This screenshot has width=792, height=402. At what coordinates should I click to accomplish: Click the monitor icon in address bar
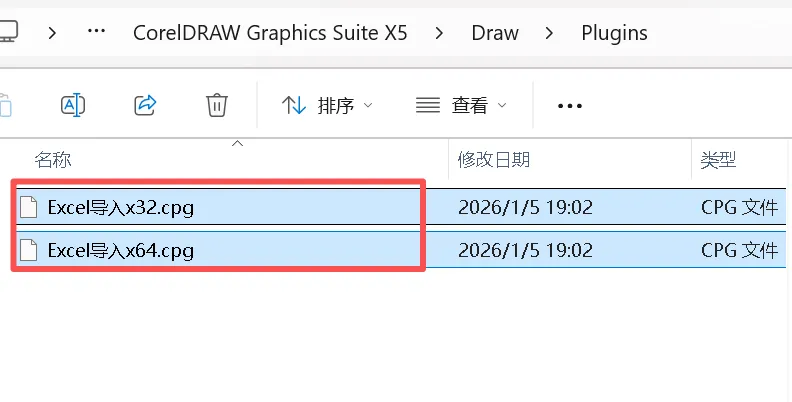[8, 32]
